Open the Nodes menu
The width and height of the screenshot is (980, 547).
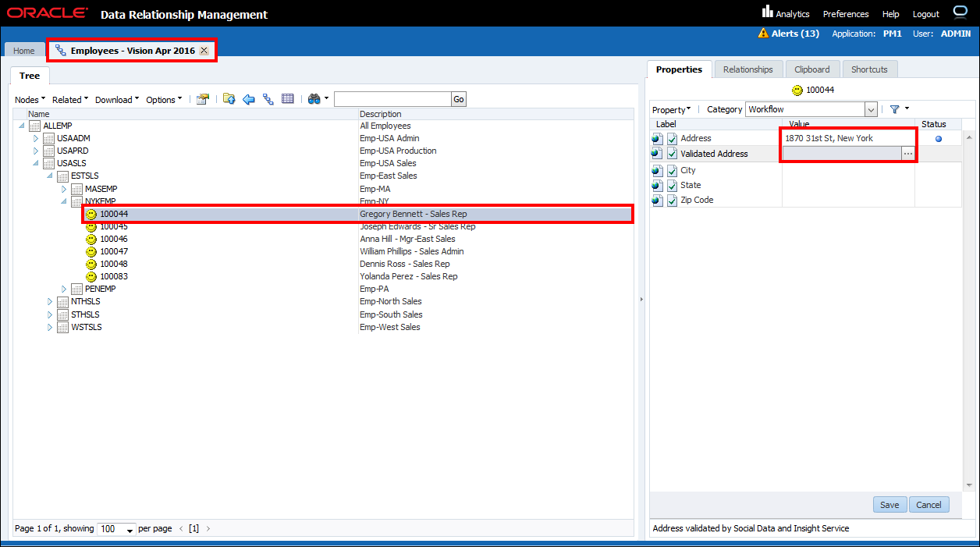click(x=30, y=99)
